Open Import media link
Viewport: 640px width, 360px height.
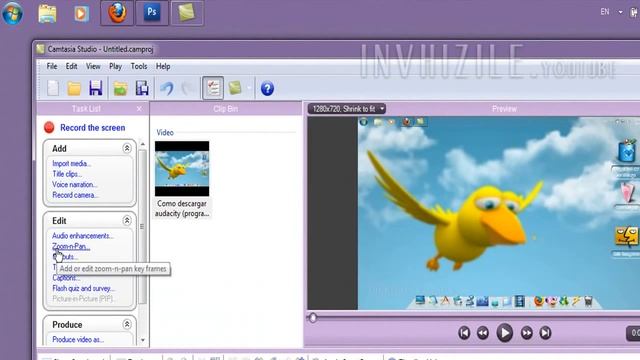pyautogui.click(x=71, y=163)
